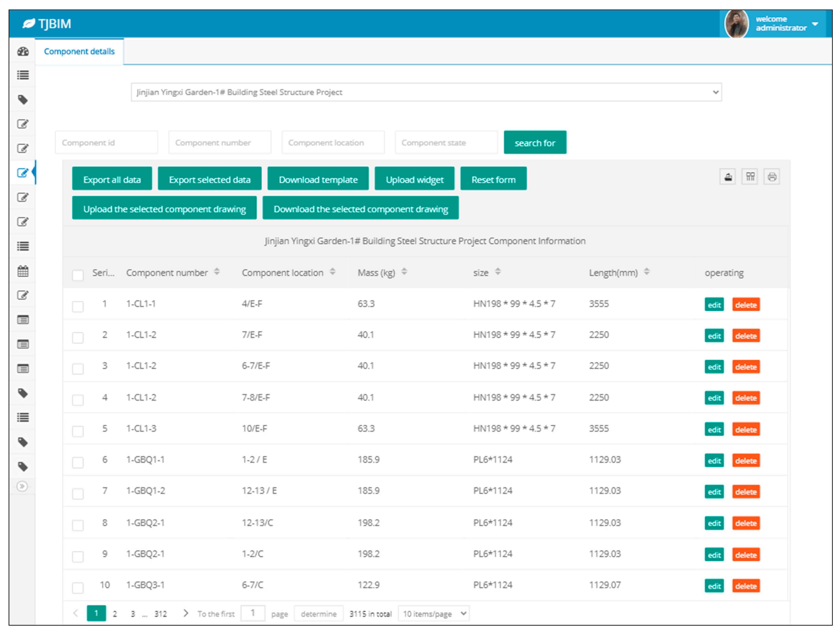Viewport: 840px width, 634px height.
Task: Open the column filter grid icon
Action: point(750,177)
